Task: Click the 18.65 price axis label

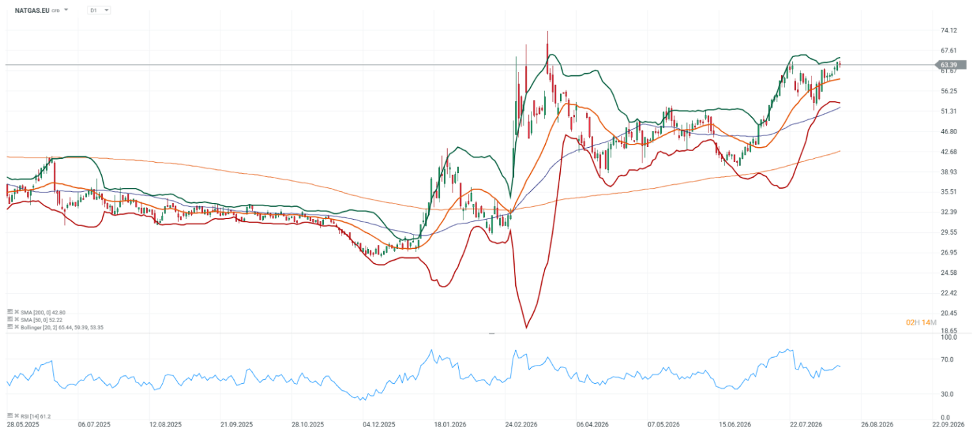Action: 948,331
